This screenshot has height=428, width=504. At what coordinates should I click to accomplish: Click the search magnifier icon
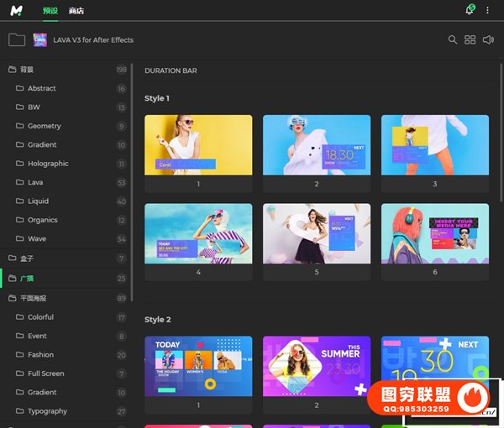(x=453, y=39)
